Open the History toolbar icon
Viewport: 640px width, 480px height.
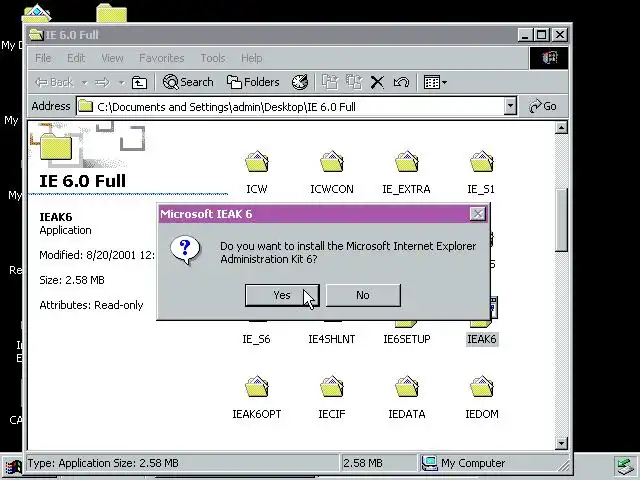[300, 82]
